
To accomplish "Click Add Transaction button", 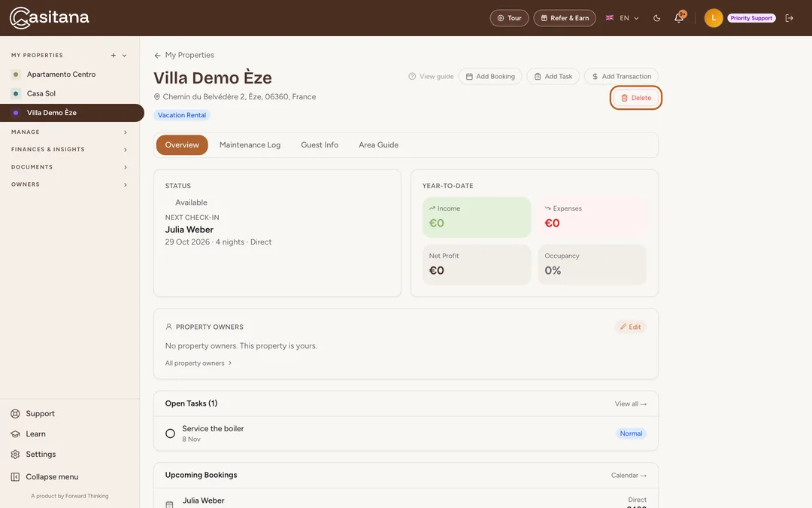I will tap(622, 76).
